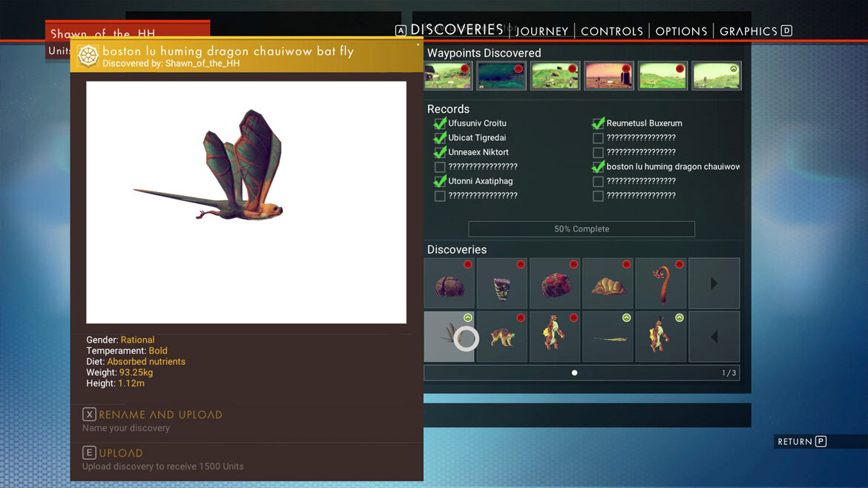868x488 pixels.
Task: Select the first waypoint thumbnail
Action: coord(448,75)
